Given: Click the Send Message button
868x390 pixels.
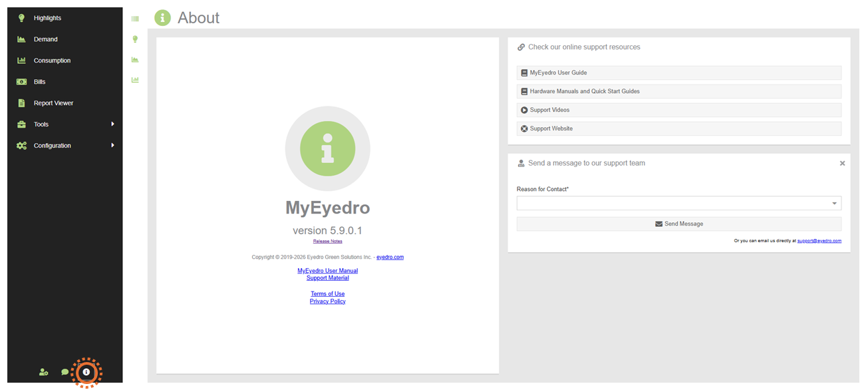Looking at the screenshot, I should coord(679,224).
